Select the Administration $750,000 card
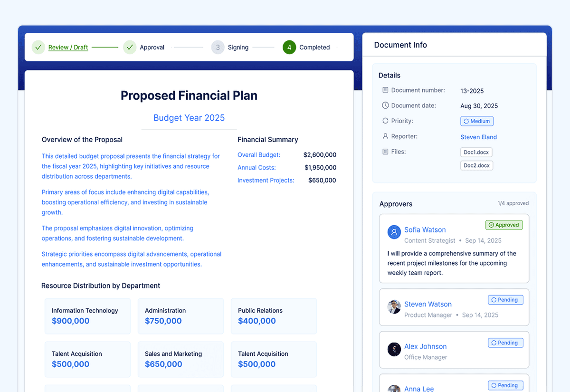Viewport: 570px width, 392px height. (180, 316)
